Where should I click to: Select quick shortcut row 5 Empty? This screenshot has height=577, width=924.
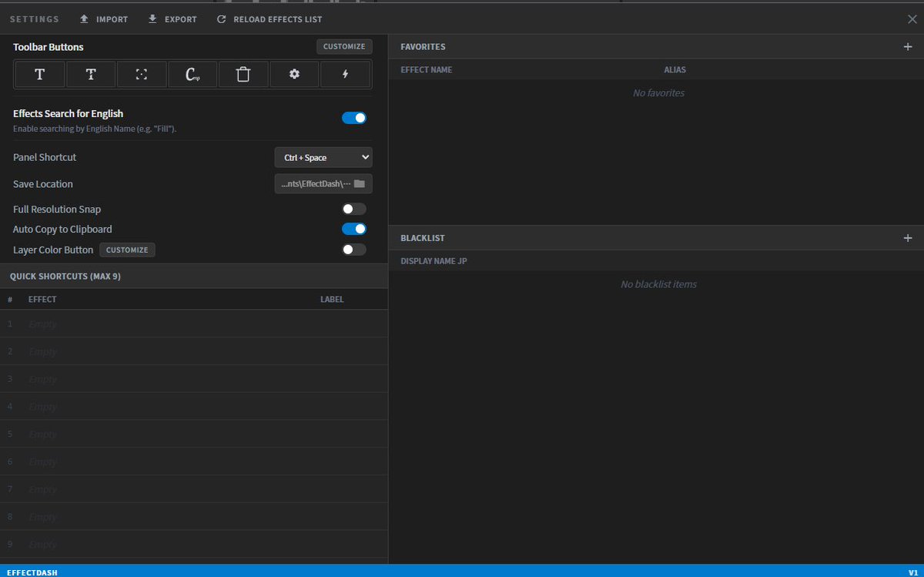pos(194,434)
